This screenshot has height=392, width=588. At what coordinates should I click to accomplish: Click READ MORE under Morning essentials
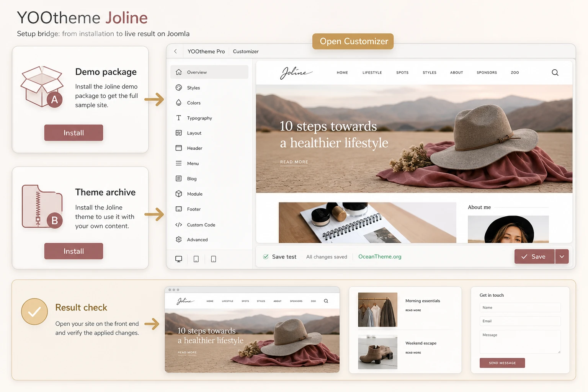pyautogui.click(x=413, y=310)
